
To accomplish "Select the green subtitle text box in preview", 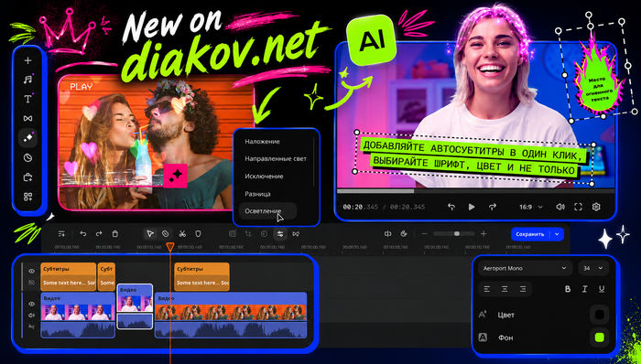I will pos(475,157).
